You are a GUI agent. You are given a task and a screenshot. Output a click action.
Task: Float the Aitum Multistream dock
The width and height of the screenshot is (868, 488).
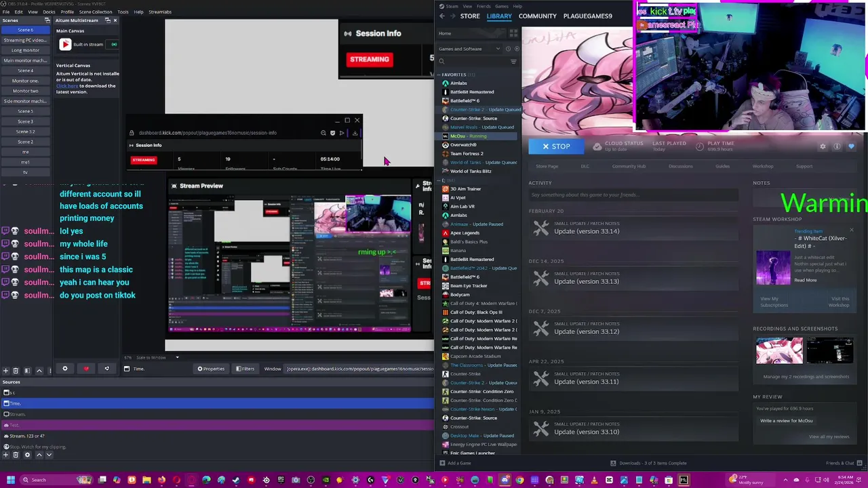[108, 20]
